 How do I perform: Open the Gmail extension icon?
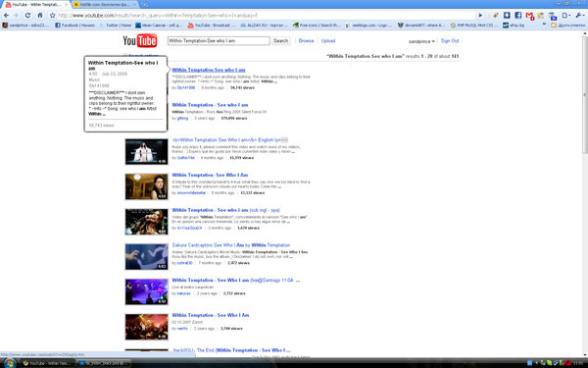pos(529,16)
